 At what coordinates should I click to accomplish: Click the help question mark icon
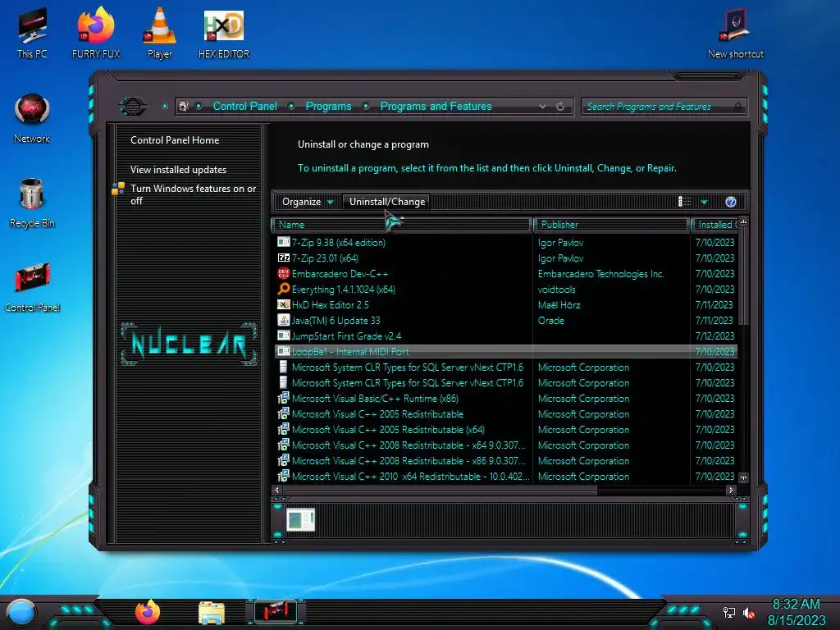tap(731, 202)
